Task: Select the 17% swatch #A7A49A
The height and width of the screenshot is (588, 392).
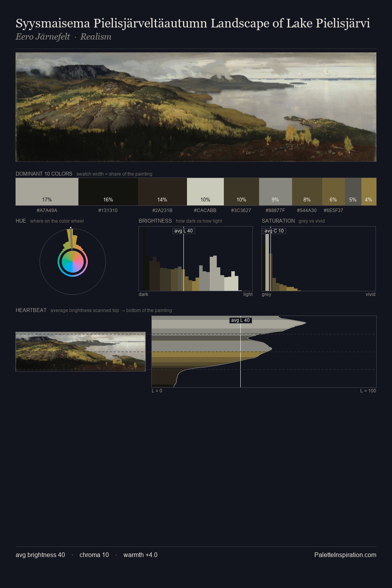Action: (x=47, y=192)
